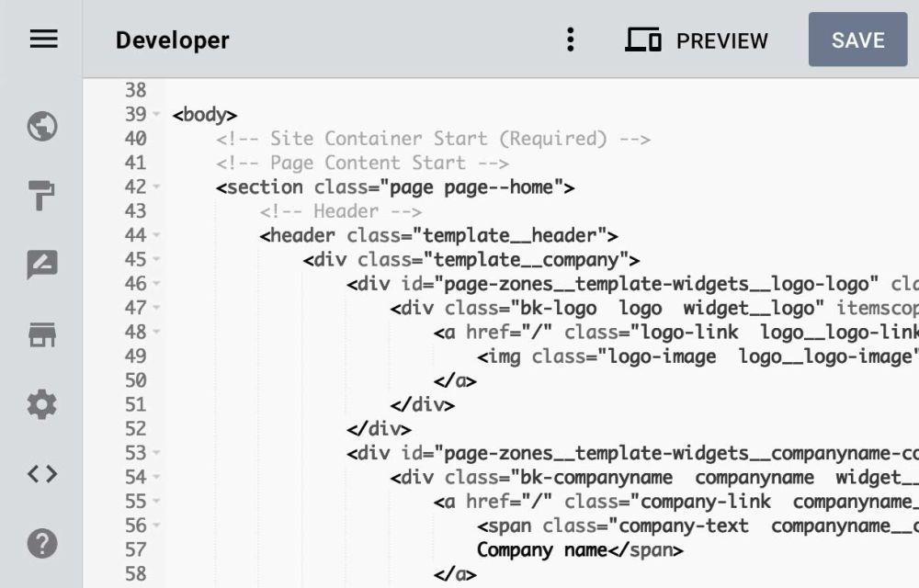
Task: Select the code brackets developer icon
Action: (x=42, y=474)
